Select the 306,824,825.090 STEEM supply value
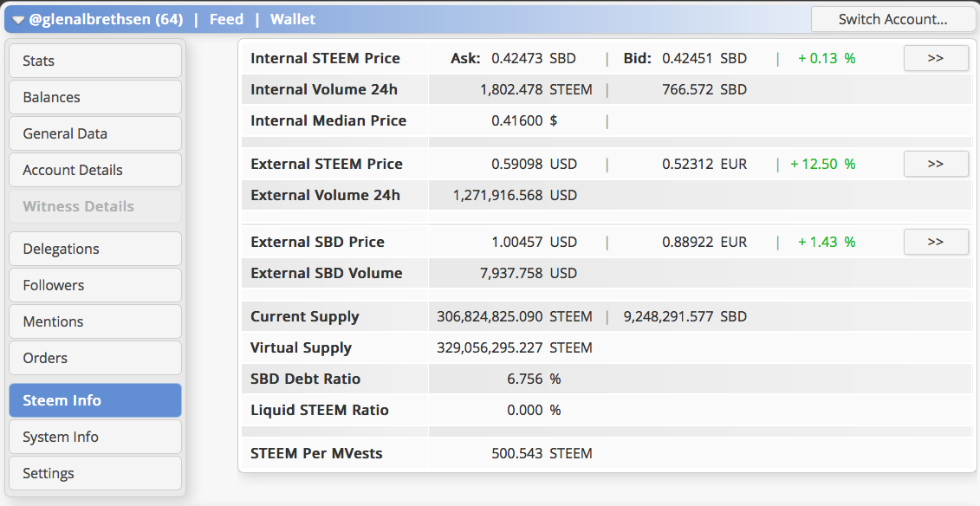Screen dimensions: 980x506 [515, 316]
